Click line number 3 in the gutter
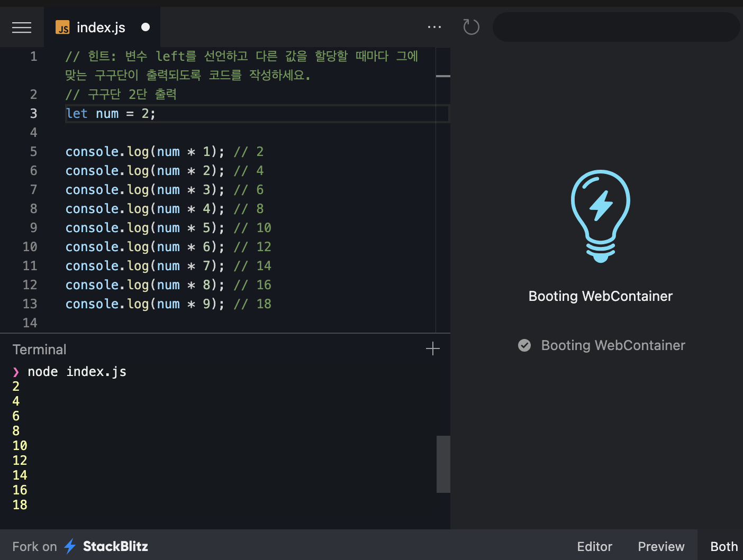The width and height of the screenshot is (743, 560). 33,114
